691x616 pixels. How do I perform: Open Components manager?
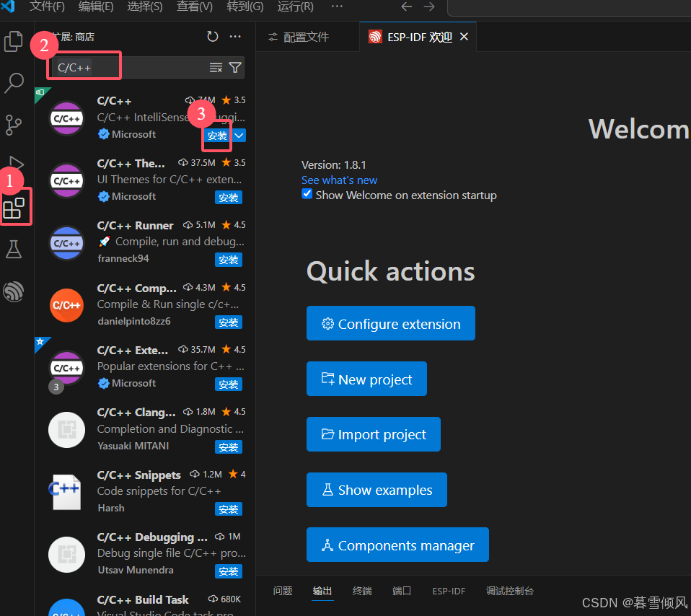397,545
